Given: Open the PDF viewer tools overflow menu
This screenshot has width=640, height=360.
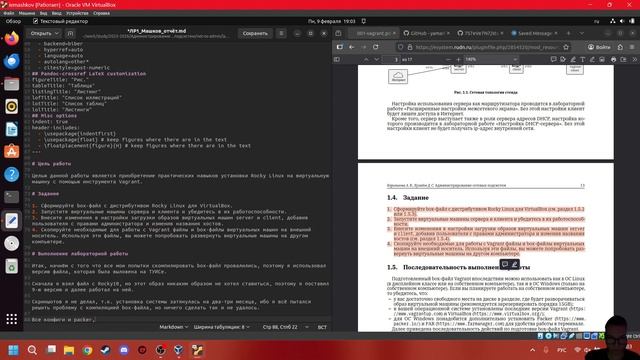Looking at the screenshot, I should pyautogui.click(x=635, y=59).
